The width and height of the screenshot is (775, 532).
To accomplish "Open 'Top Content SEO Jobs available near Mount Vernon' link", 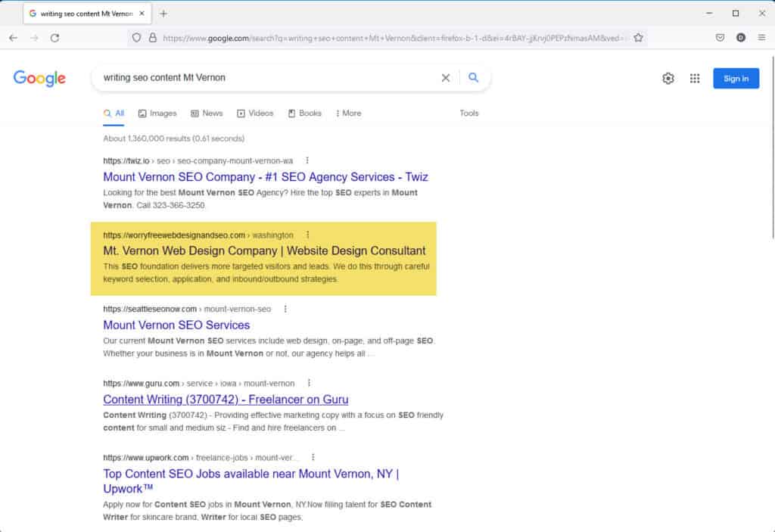I will click(251, 481).
